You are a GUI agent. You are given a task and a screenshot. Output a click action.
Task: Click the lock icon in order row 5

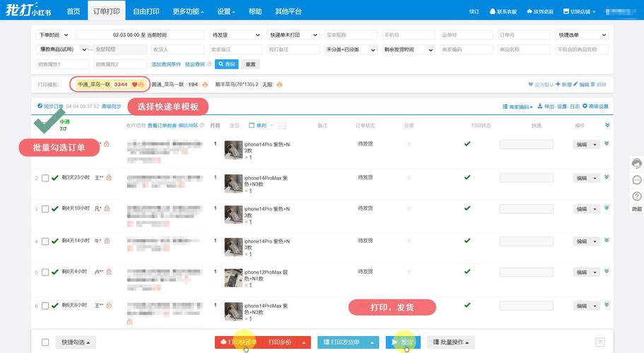tap(109, 271)
